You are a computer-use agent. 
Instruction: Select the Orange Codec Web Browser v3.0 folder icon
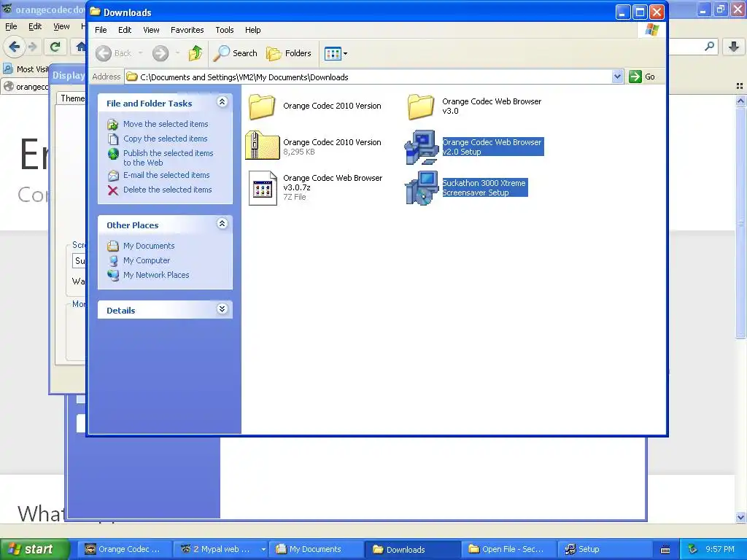tap(421, 106)
